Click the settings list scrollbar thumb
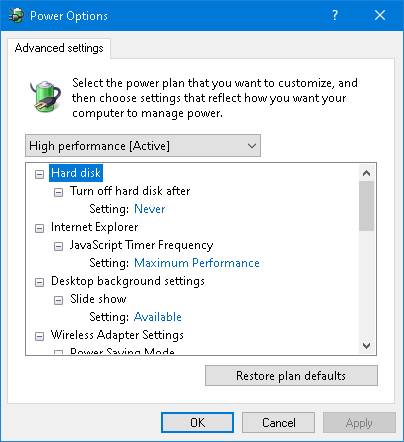The height and width of the screenshot is (442, 404). click(x=367, y=206)
